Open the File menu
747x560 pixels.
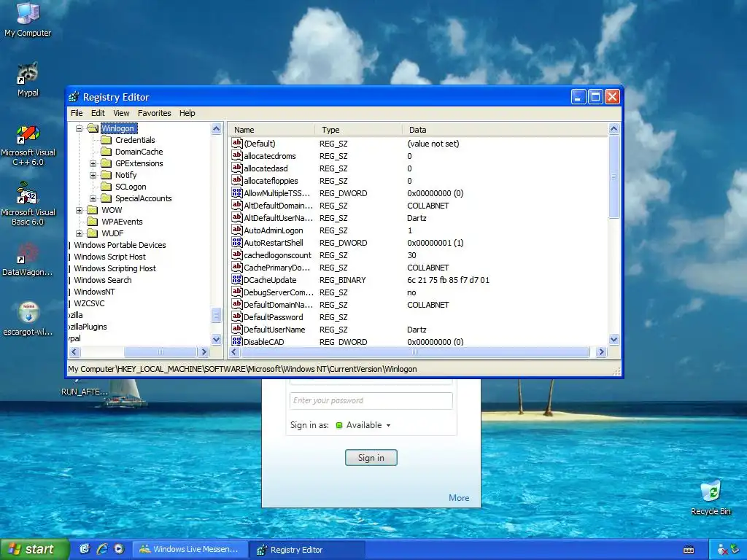pyautogui.click(x=77, y=113)
